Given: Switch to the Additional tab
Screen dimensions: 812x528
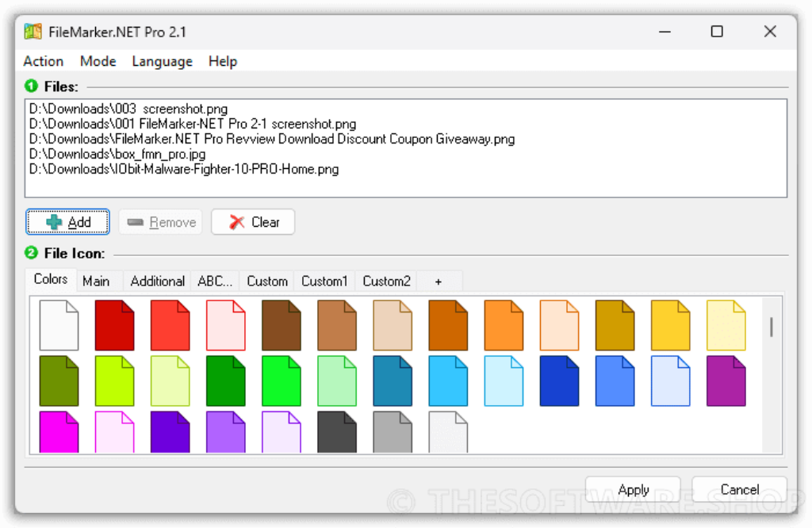Looking at the screenshot, I should coord(158,281).
